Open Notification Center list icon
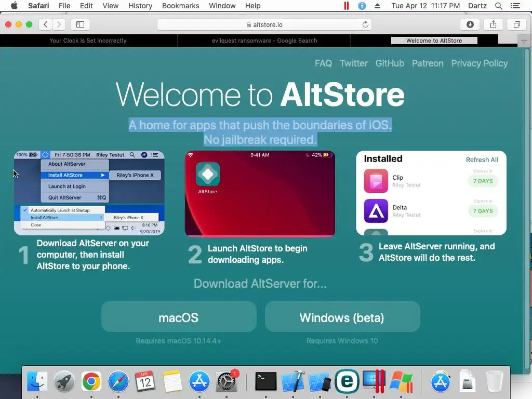 515,6
